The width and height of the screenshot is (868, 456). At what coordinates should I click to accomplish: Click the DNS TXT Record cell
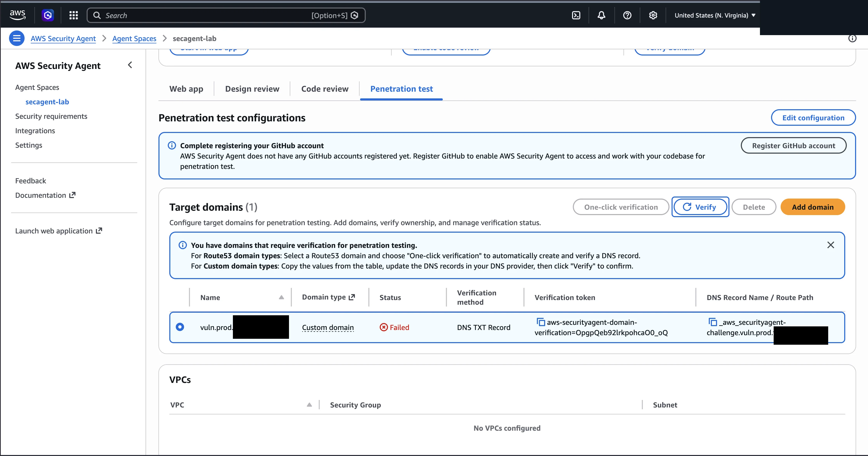click(484, 327)
